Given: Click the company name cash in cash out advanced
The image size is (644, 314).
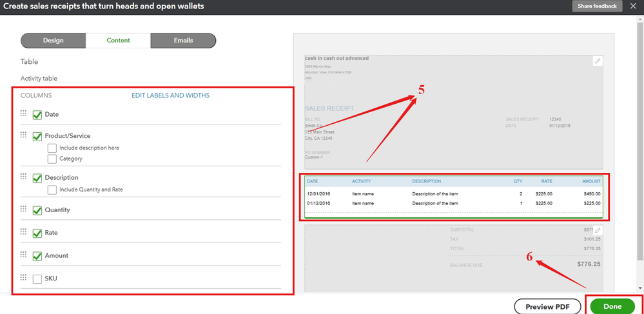Looking at the screenshot, I should [337, 59].
